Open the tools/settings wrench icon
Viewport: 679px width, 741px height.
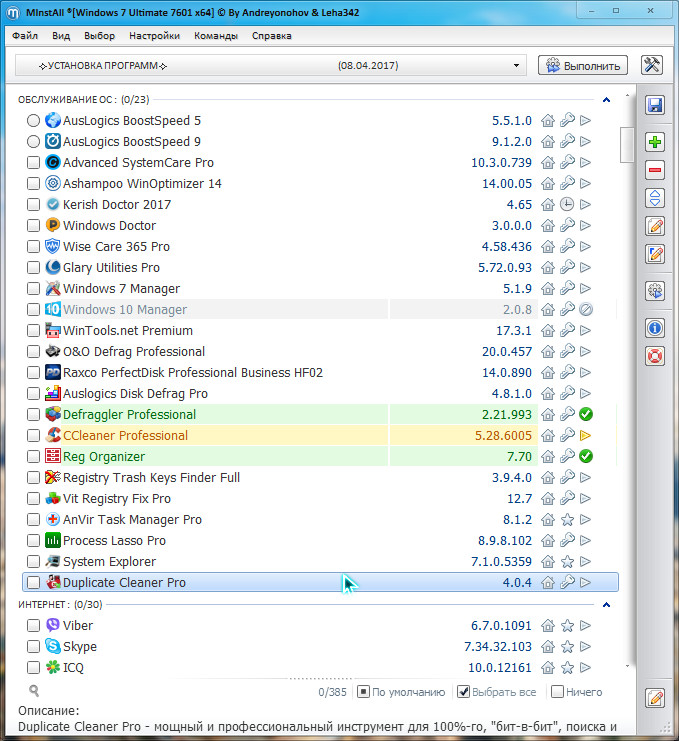(x=652, y=65)
